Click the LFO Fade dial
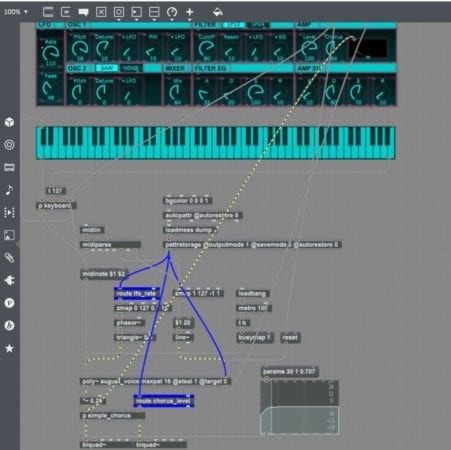Screen dimensions: 451x450 point(49,88)
